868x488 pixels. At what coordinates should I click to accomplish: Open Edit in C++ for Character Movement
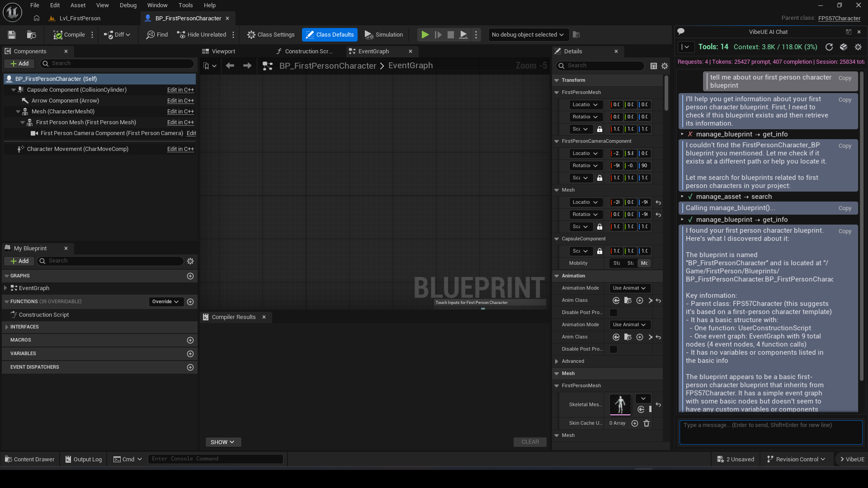[180, 149]
